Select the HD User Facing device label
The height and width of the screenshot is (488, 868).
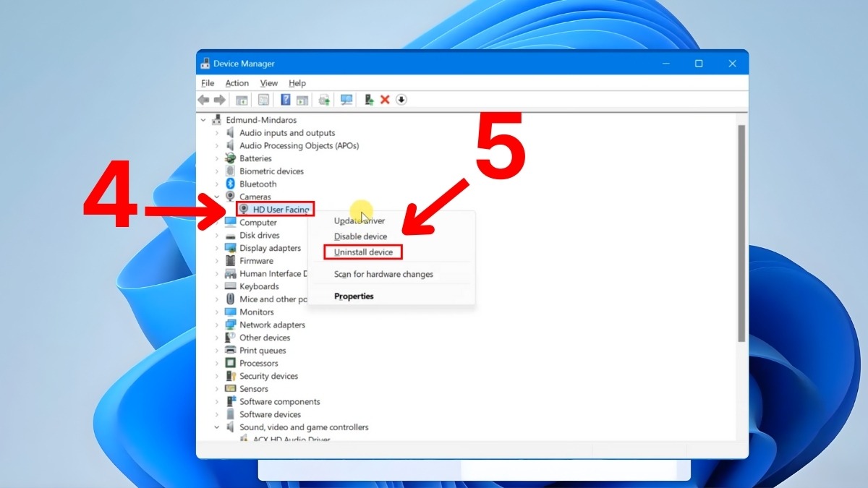(x=281, y=210)
